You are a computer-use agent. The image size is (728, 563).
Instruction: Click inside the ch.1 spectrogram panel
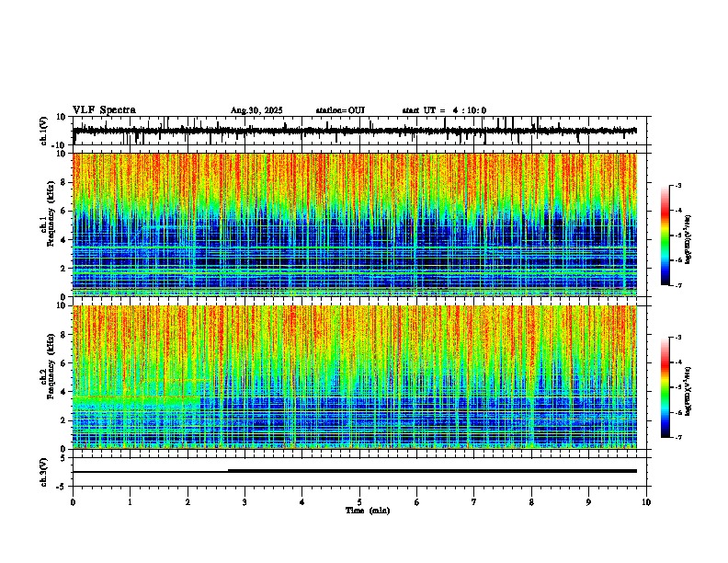(x=355, y=224)
